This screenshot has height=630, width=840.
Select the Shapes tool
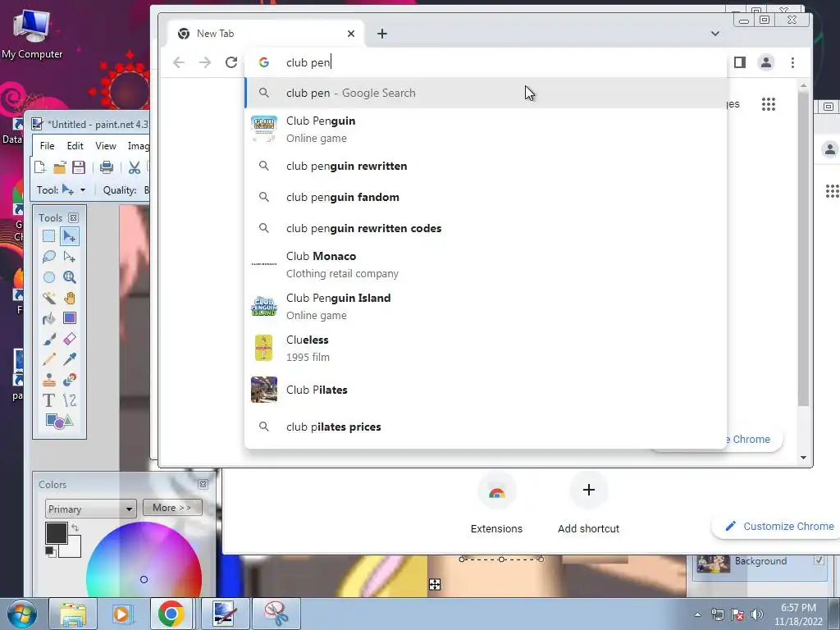(59, 421)
